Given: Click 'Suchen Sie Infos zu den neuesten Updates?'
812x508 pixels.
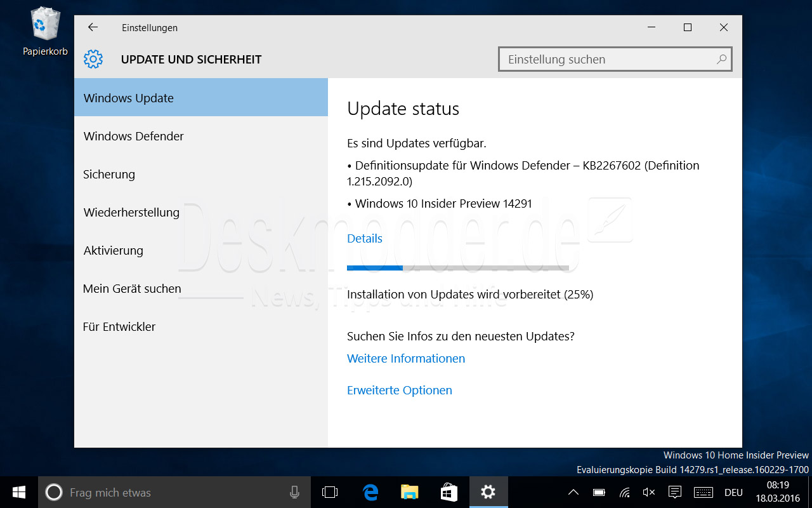Looking at the screenshot, I should [461, 336].
